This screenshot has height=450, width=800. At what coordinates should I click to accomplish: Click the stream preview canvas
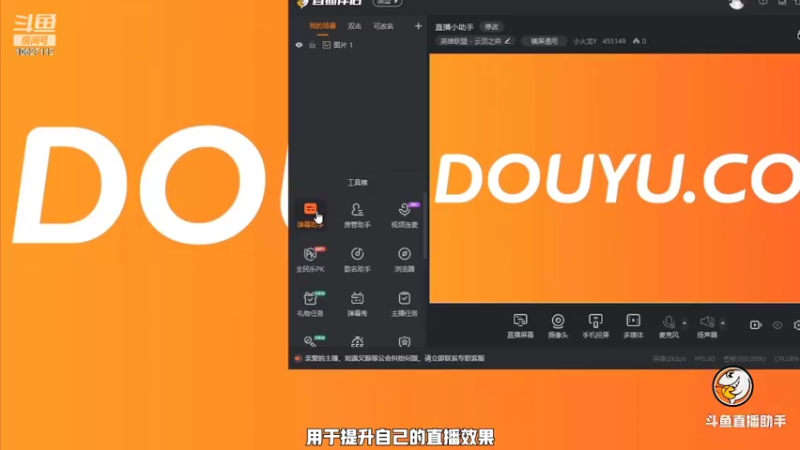614,178
